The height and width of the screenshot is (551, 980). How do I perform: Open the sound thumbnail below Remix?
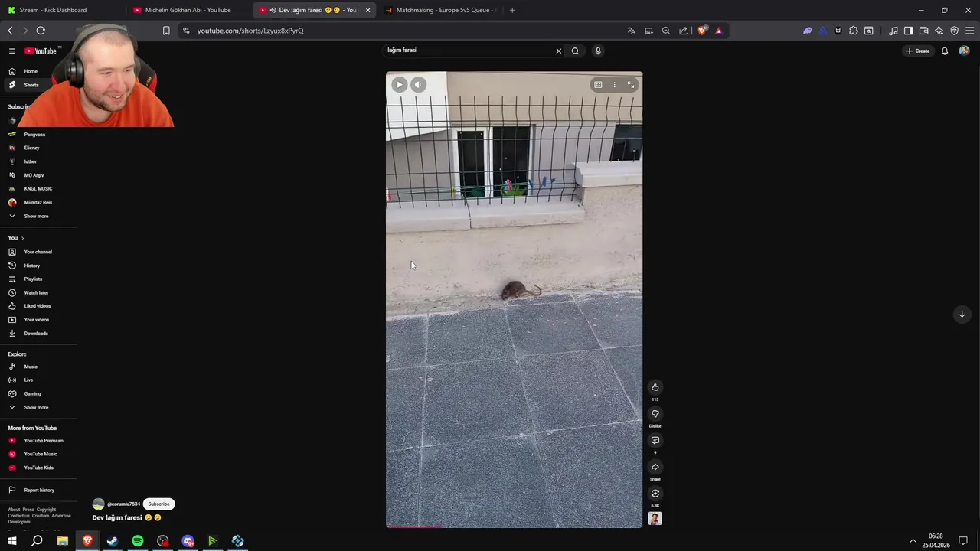click(655, 518)
